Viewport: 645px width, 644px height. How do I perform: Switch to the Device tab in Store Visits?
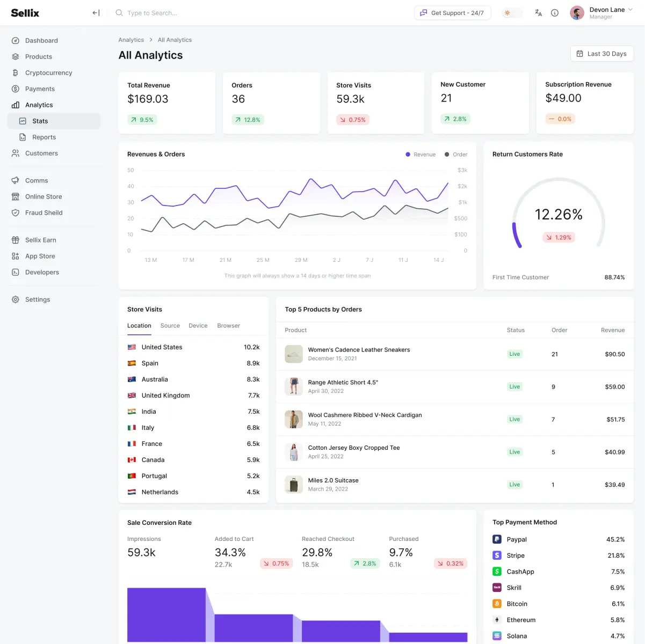click(x=198, y=326)
